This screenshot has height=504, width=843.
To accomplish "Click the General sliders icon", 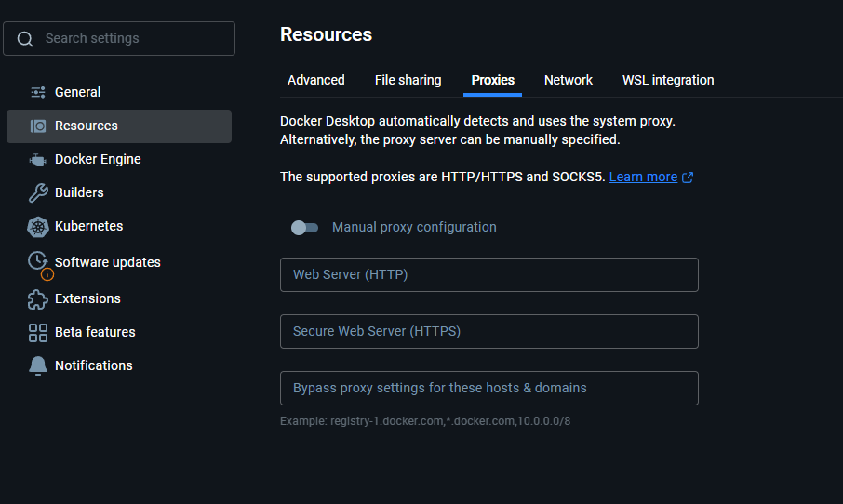I will tap(37, 92).
